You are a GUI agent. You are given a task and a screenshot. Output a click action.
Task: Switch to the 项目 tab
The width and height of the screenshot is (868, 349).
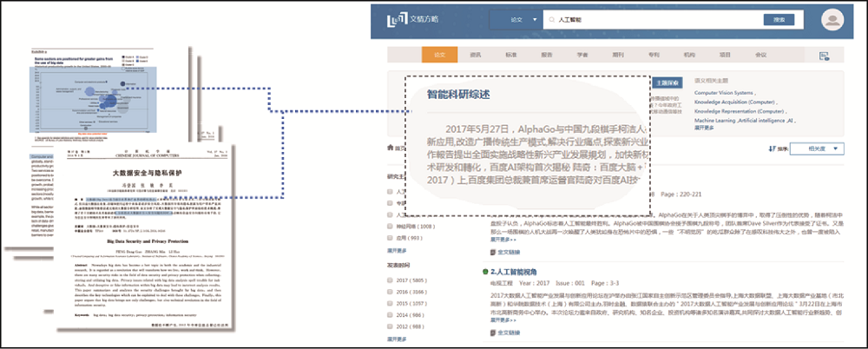[725, 56]
